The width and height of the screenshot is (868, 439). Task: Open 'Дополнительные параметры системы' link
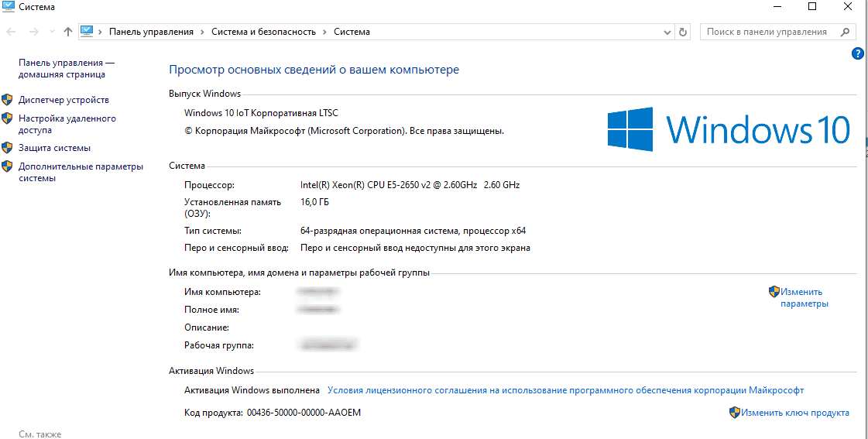81,172
